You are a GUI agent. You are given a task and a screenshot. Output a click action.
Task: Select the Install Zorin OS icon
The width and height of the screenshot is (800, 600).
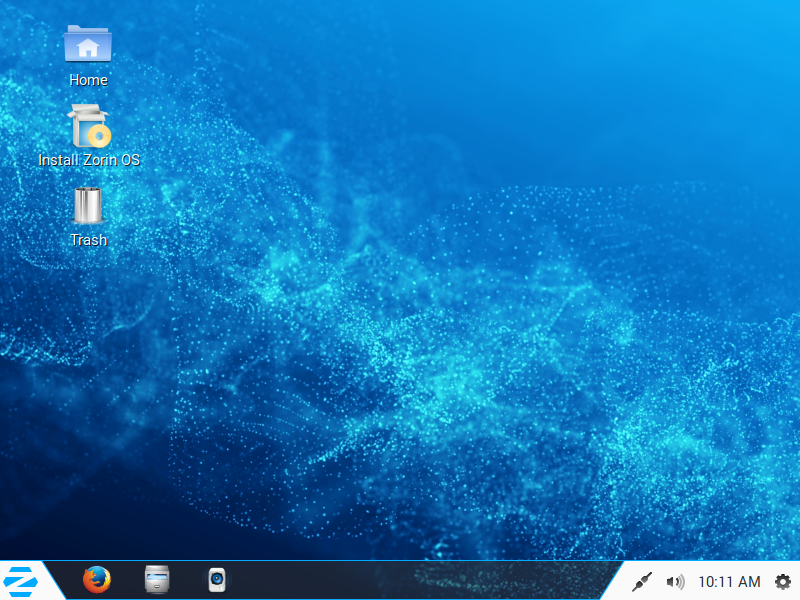tap(88, 127)
